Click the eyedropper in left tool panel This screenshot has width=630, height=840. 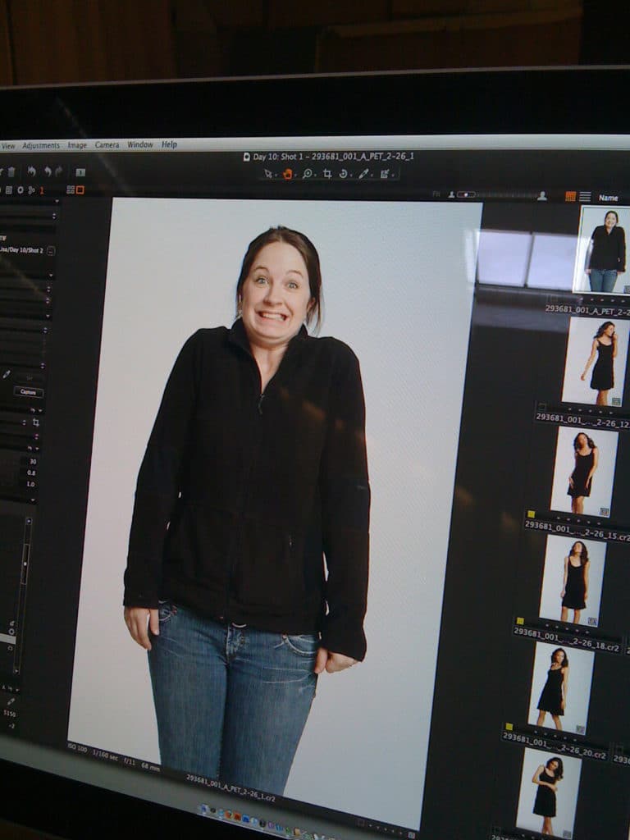[7, 374]
